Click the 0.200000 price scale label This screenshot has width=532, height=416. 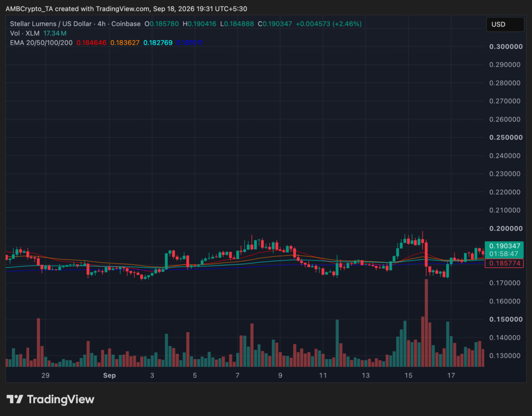point(505,228)
